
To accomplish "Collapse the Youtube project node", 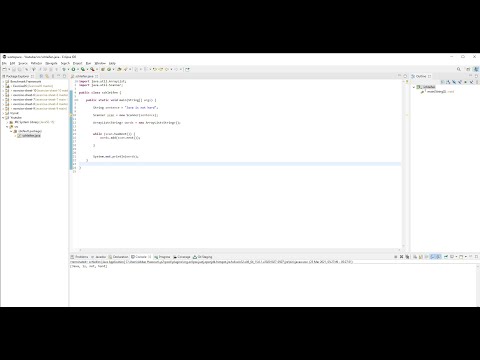I will (x=3, y=118).
